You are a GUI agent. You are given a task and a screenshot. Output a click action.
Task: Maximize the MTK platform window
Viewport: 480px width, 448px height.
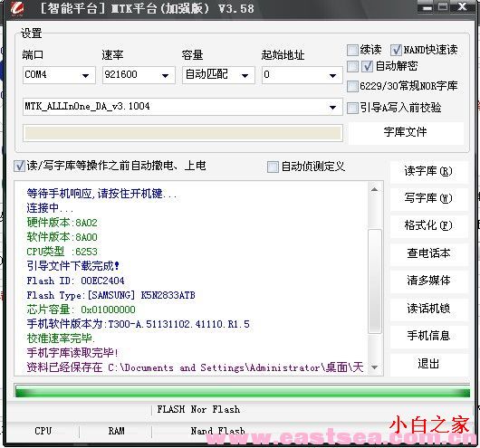coord(443,7)
